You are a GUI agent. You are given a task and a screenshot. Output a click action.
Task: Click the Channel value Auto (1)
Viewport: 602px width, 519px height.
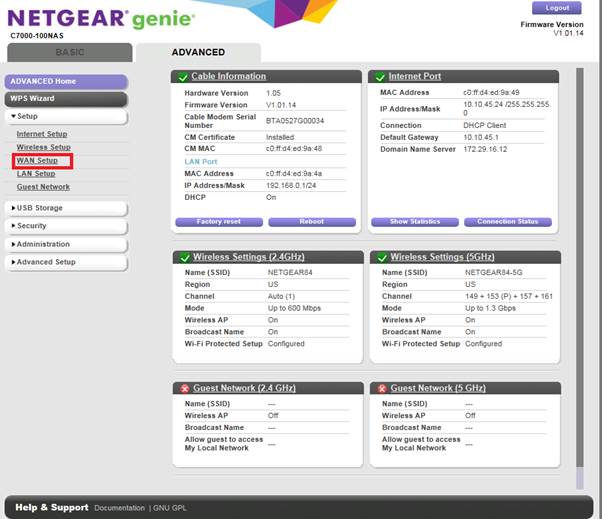pos(281,296)
